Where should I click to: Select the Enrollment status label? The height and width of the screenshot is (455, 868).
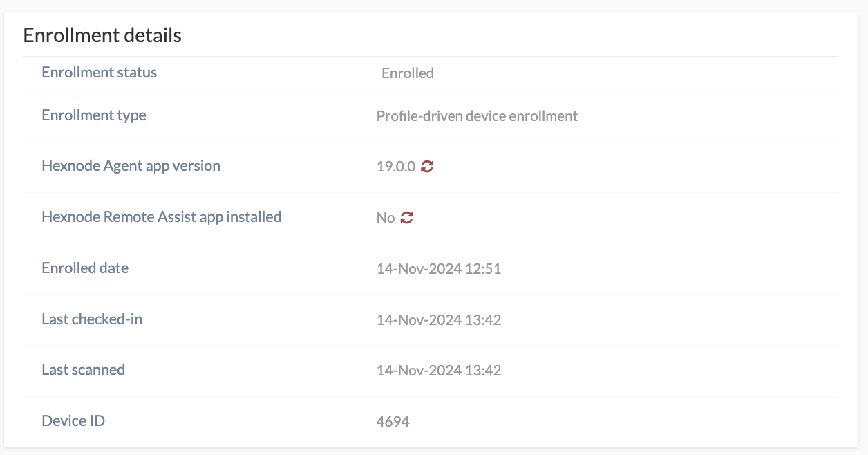click(x=100, y=73)
